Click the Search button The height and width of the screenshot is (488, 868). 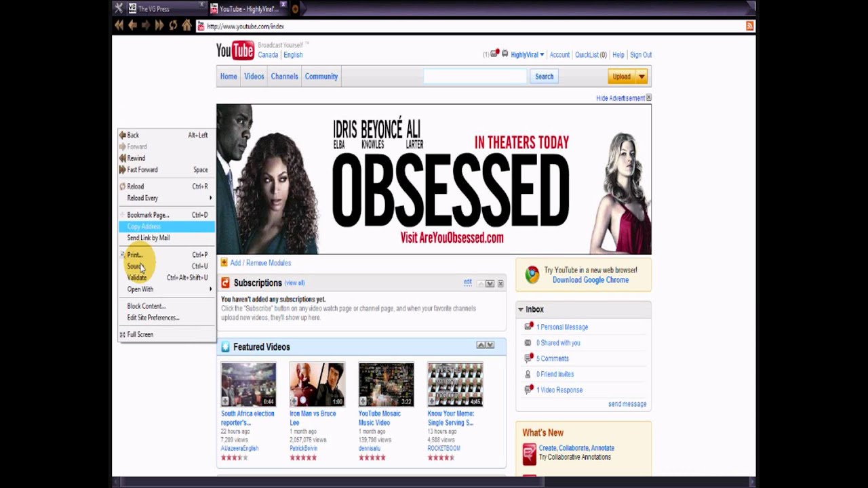pyautogui.click(x=544, y=77)
